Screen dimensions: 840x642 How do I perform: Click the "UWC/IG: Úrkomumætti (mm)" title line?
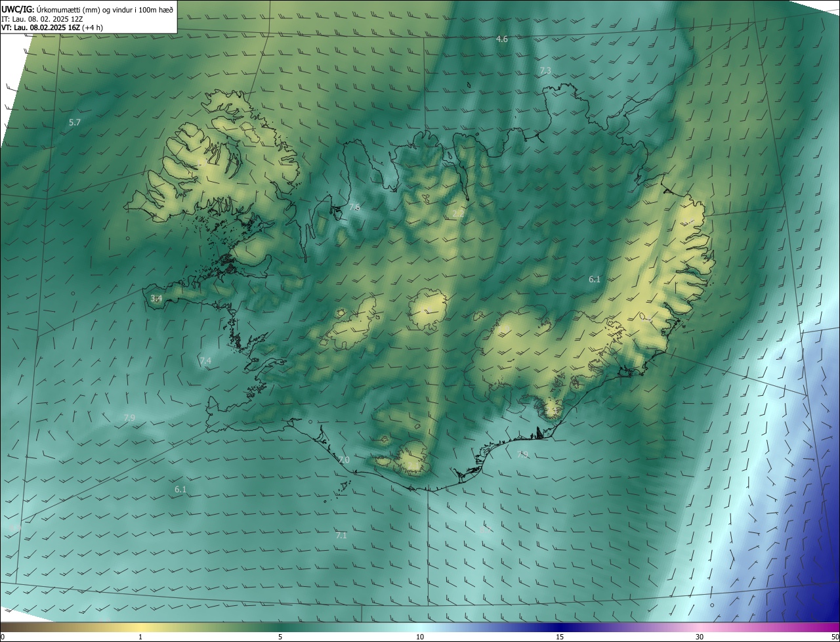(x=87, y=9)
